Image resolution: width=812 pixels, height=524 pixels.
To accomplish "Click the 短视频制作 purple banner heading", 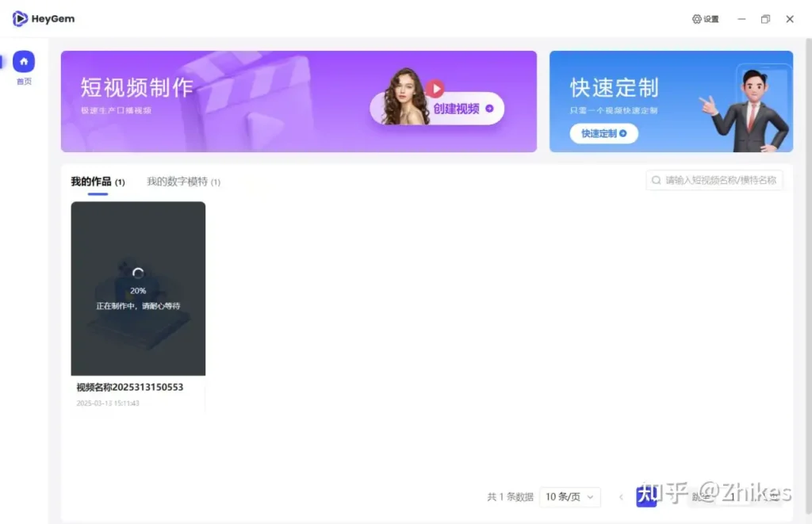I will [x=137, y=88].
